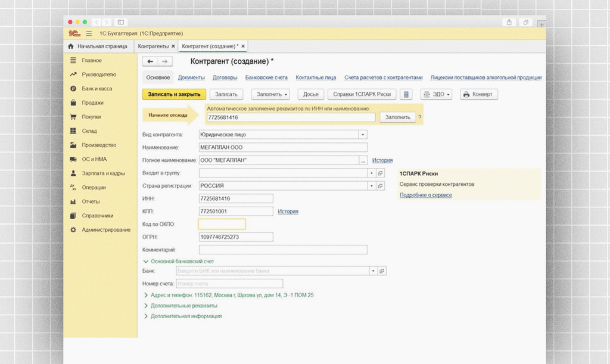Close the Контрагенты tab
This screenshot has width=610, height=364.
pos(173,46)
